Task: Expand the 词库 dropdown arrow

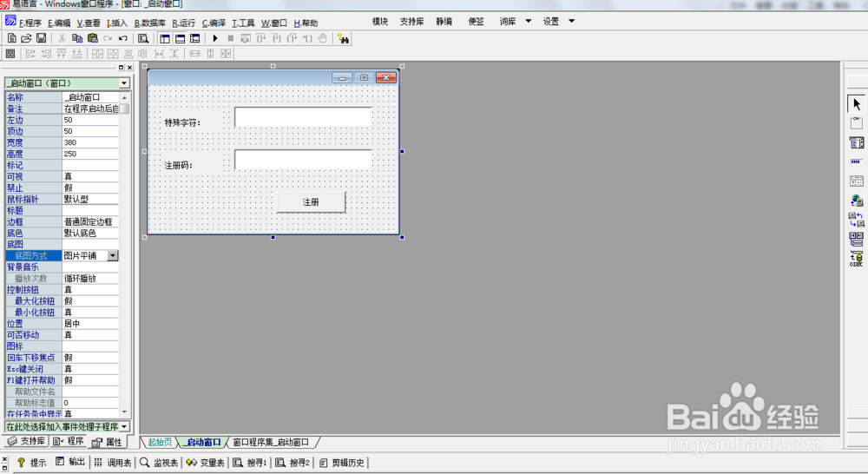Action: [x=528, y=21]
